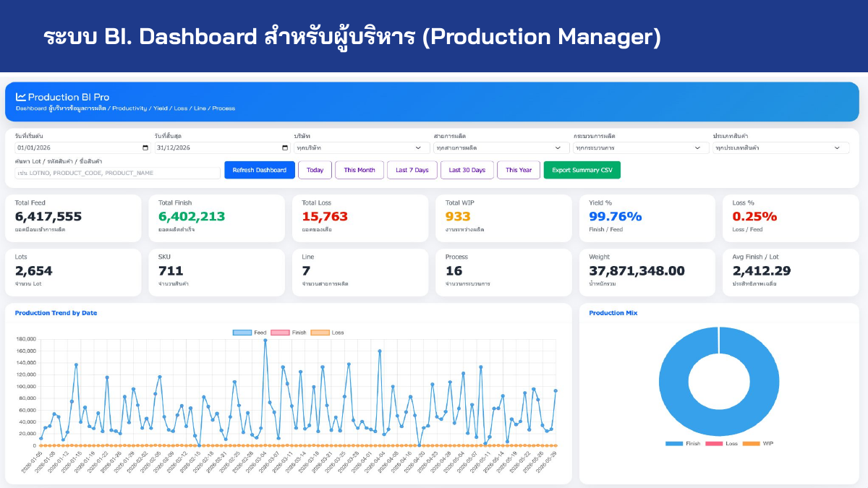Screen dimensions: 868x488
Task: Focus the LOTNO, PRODUCT_CODE search box
Action: pyautogui.click(x=117, y=173)
